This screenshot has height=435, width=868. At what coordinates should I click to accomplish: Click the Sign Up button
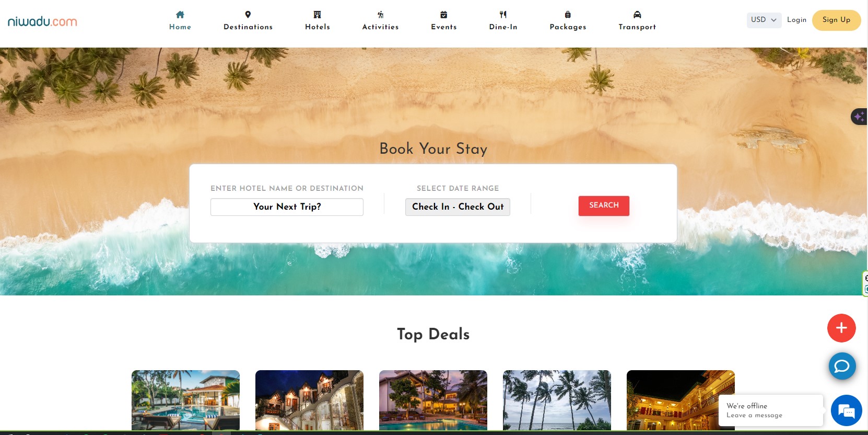coord(836,20)
